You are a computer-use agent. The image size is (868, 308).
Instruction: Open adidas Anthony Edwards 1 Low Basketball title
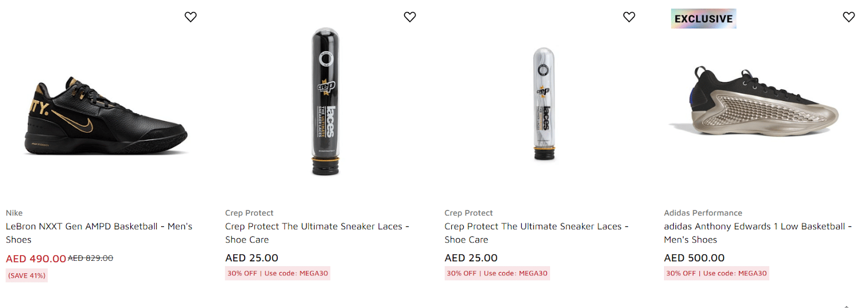[x=757, y=233]
